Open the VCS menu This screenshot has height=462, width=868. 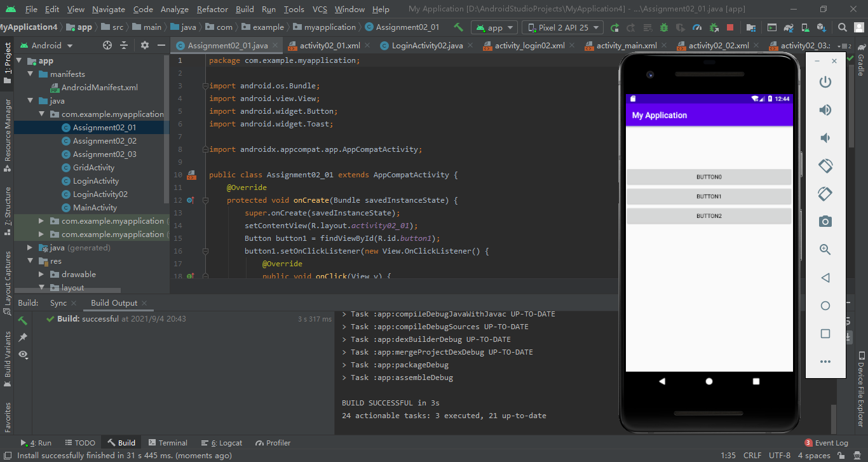point(321,10)
